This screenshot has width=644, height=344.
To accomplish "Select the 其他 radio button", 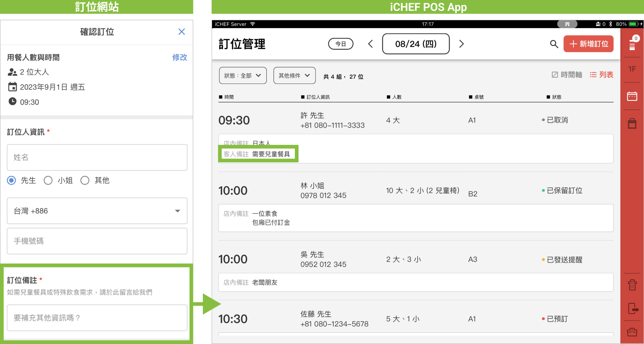I will point(85,180).
